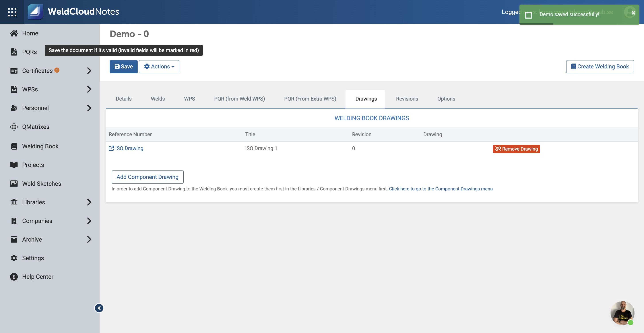This screenshot has width=644, height=333.
Task: Expand the Libraries submenu chevron
Action: [89, 202]
